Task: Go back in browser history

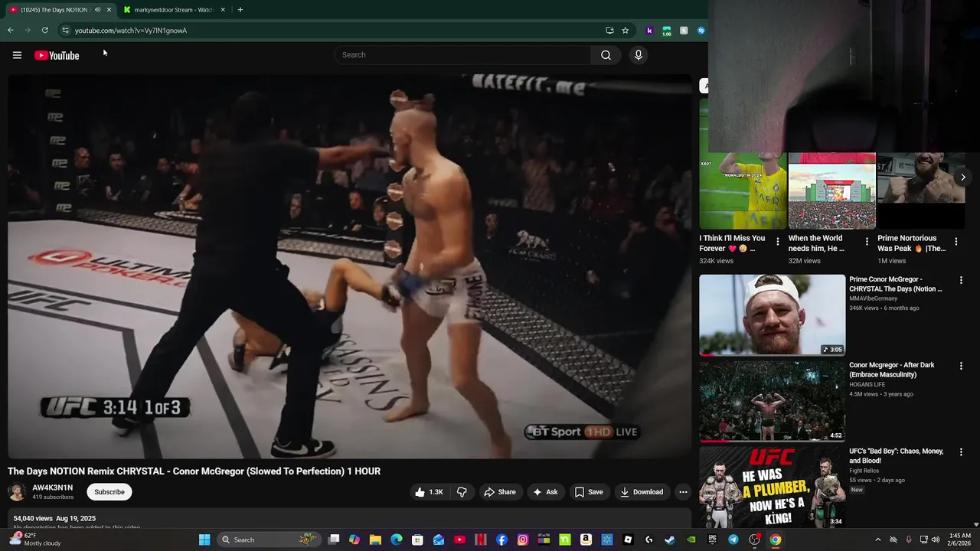Action: pyautogui.click(x=11, y=31)
